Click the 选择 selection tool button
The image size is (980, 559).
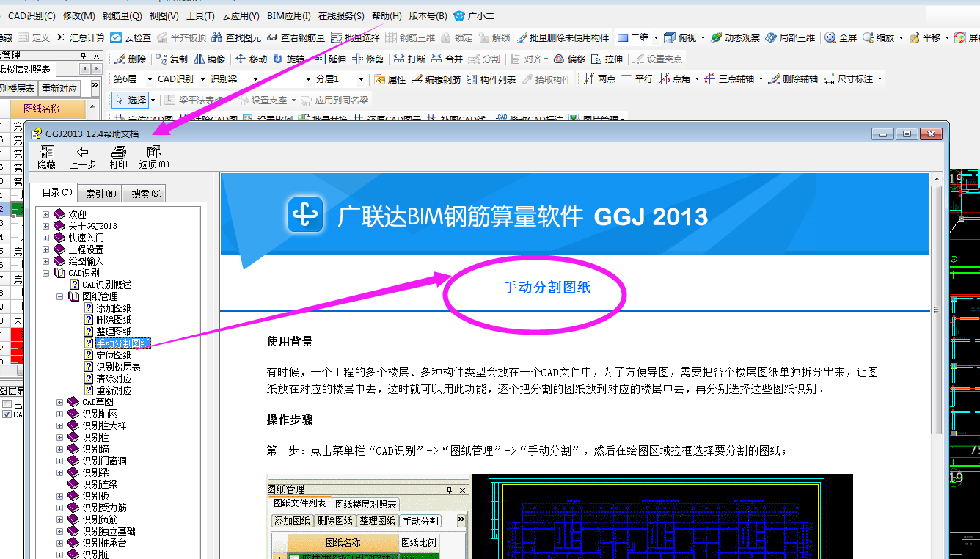pyautogui.click(x=131, y=100)
